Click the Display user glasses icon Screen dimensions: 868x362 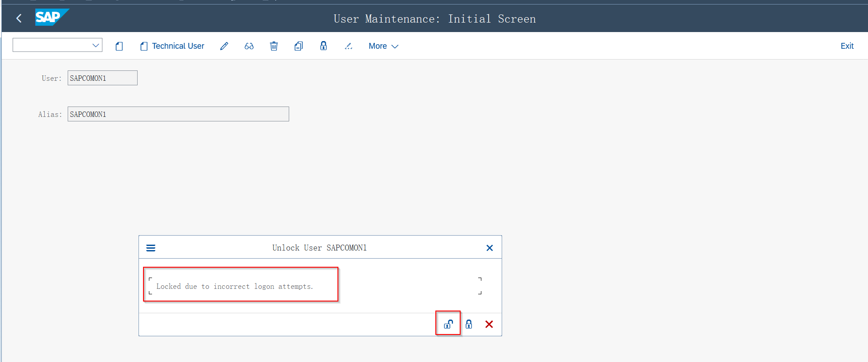point(249,46)
